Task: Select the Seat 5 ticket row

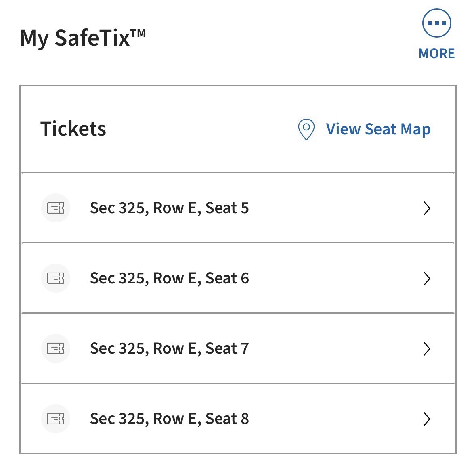Action: [x=170, y=208]
